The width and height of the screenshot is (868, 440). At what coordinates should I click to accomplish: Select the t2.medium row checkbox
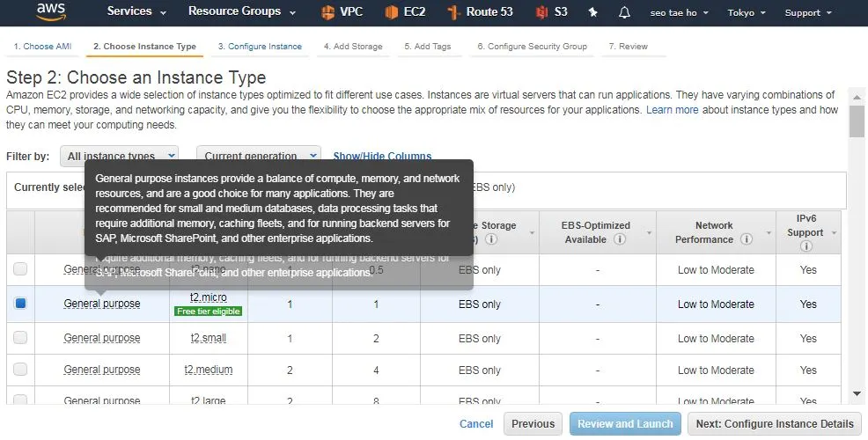click(20, 369)
